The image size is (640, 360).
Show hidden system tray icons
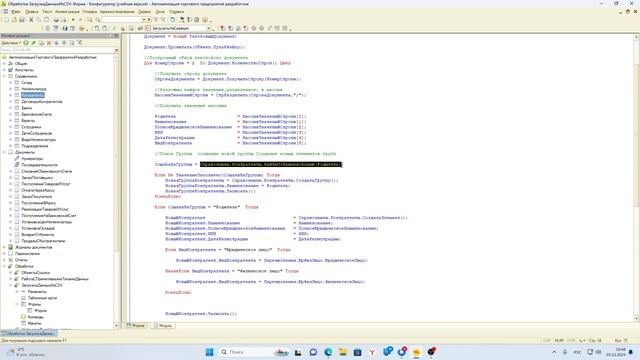[x=554, y=352]
